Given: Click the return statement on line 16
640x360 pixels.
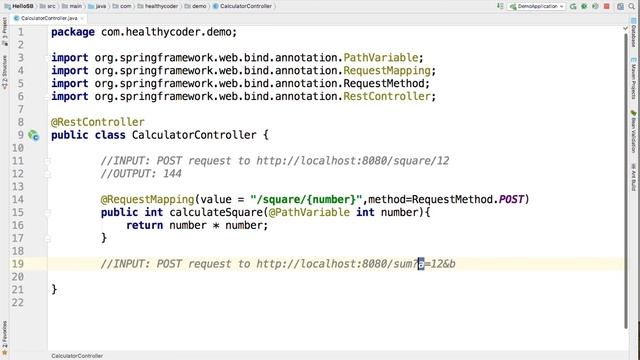Looking at the screenshot, I should coord(197,225).
